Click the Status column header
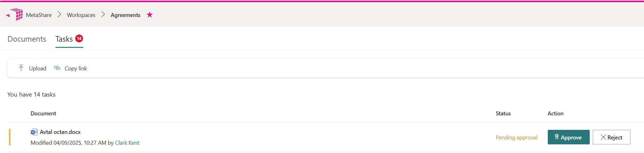Image resolution: width=644 pixels, height=153 pixels. (503, 114)
